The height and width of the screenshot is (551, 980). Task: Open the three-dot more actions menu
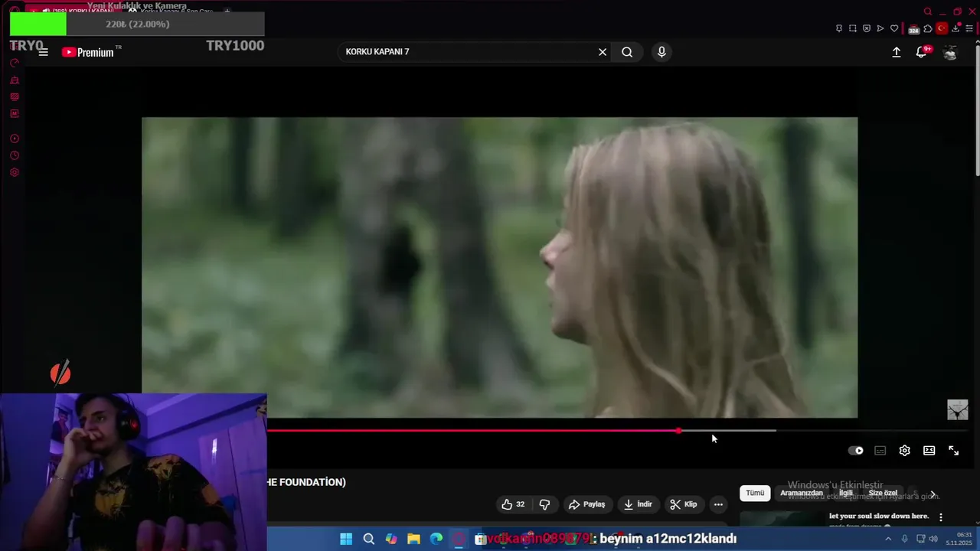(718, 504)
